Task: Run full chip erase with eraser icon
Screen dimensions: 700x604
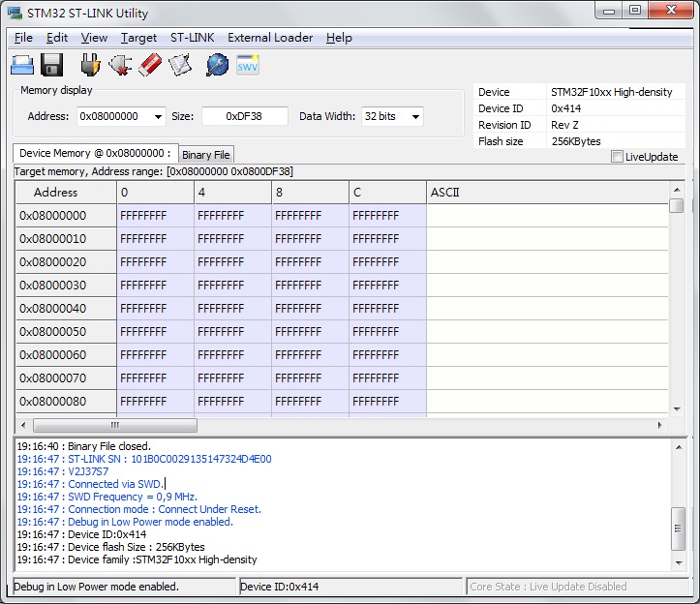Action: (150, 65)
